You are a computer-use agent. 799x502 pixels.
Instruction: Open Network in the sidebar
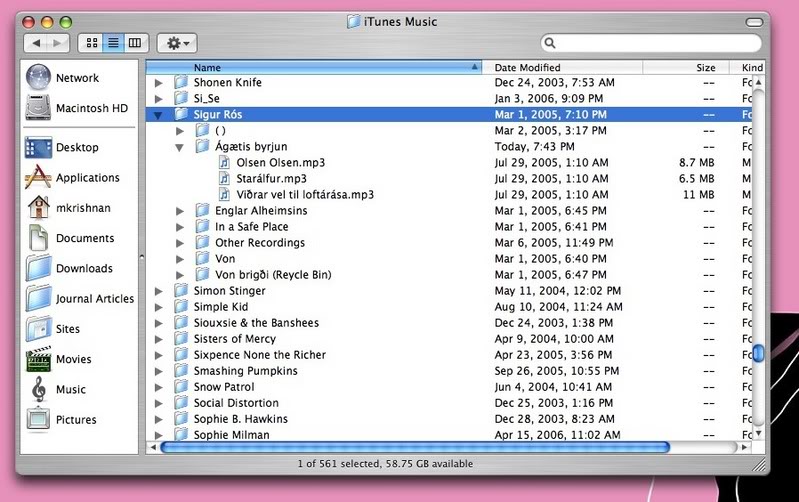click(x=62, y=77)
